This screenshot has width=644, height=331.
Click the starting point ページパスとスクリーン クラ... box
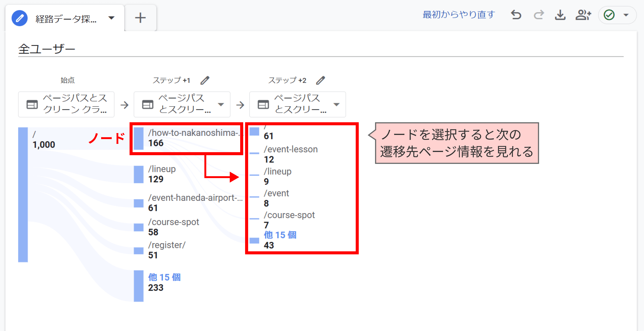click(x=66, y=104)
